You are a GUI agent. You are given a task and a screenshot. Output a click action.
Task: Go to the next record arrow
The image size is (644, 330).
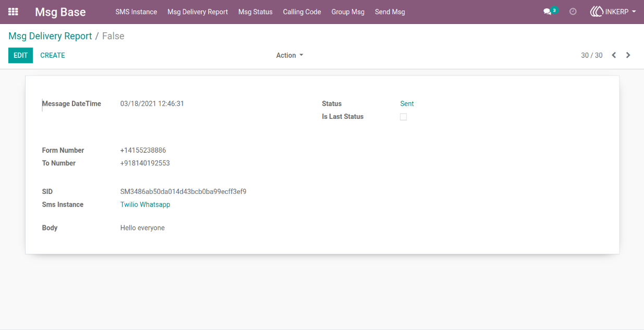click(628, 55)
